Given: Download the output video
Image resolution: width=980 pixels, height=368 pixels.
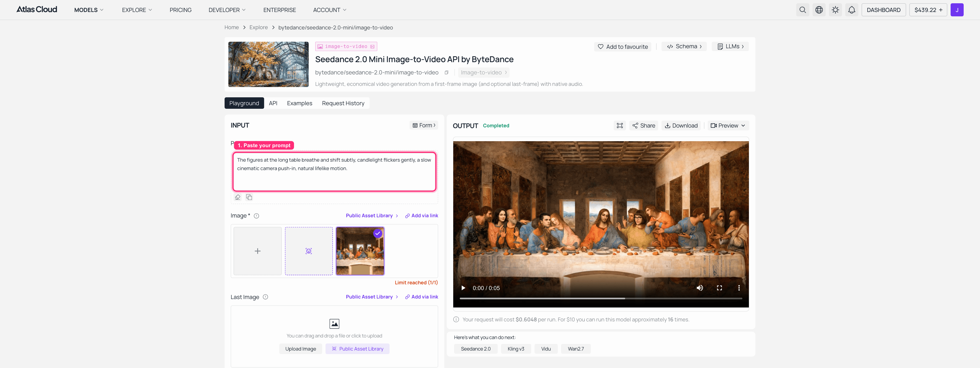Looking at the screenshot, I should [681, 126].
